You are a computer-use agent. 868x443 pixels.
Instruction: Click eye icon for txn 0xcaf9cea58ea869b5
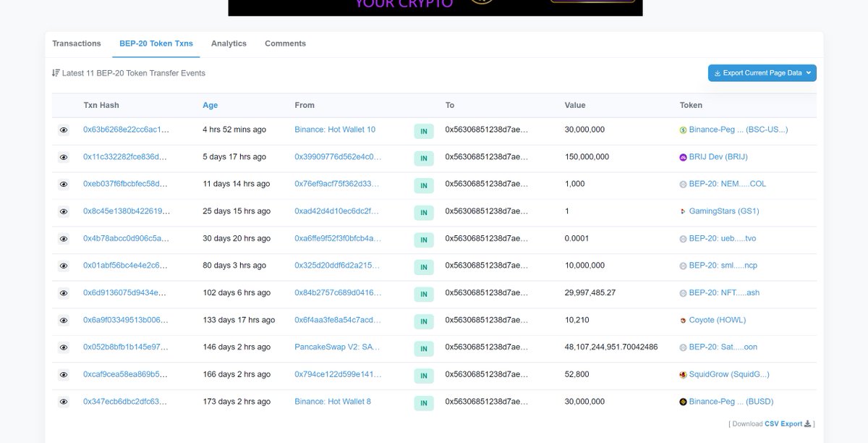click(x=64, y=374)
